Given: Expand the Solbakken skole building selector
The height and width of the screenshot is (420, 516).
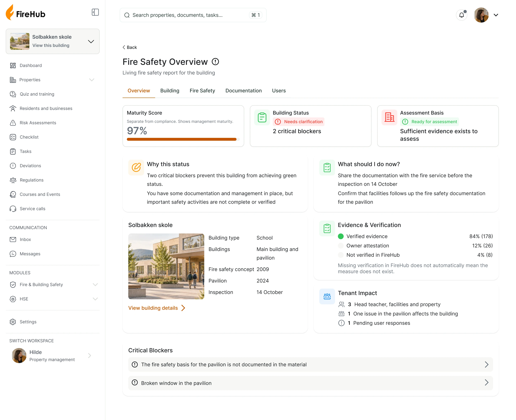Looking at the screenshot, I should pos(52,41).
